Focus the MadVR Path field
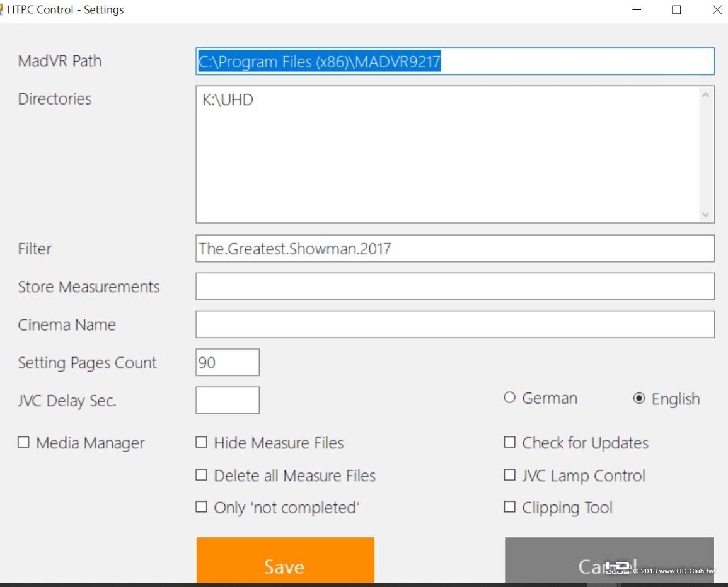This screenshot has width=728, height=587. click(x=455, y=61)
